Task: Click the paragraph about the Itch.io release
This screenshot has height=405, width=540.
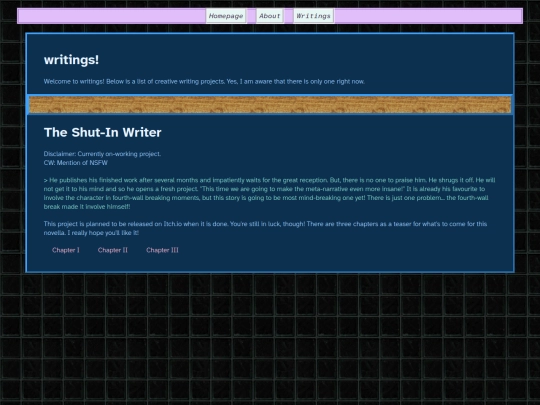Action: coord(266,228)
